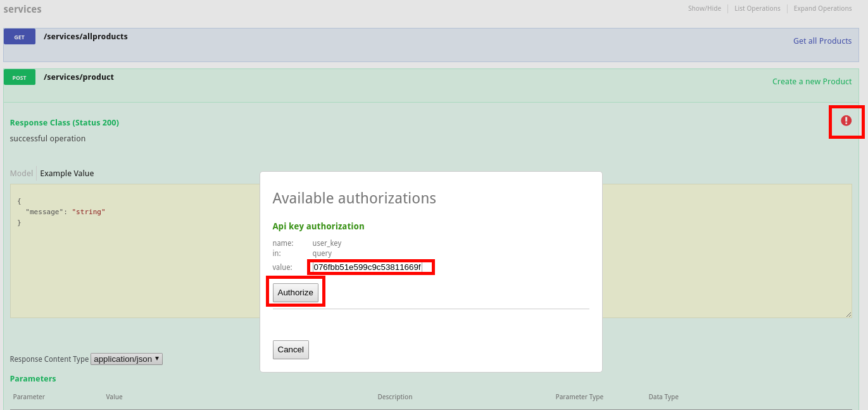The width and height of the screenshot is (868, 410).
Task: Toggle the services section via Show/Hide
Action: [704, 9]
